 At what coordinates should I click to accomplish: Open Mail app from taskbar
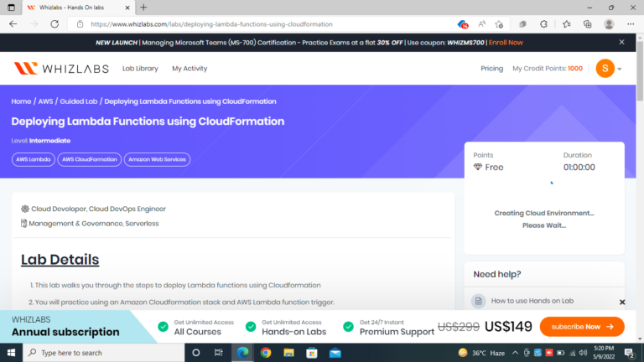point(335,353)
